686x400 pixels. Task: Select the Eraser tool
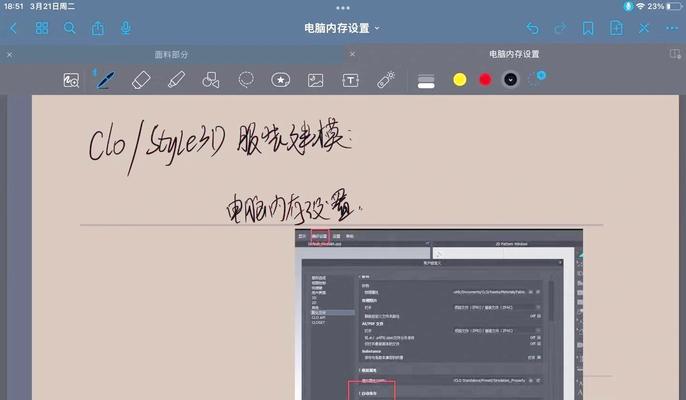pyautogui.click(x=141, y=80)
